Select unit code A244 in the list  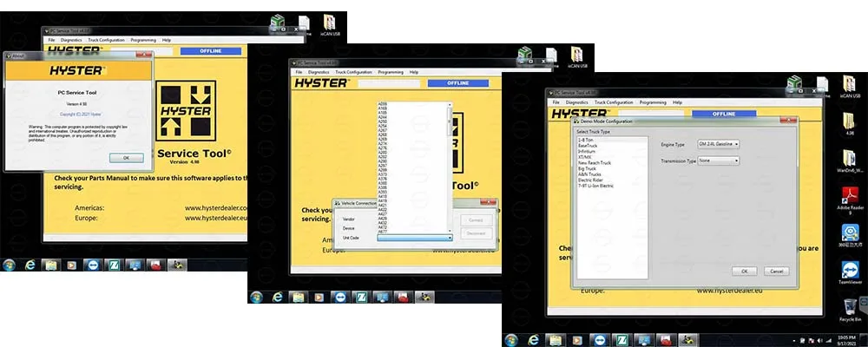(x=383, y=117)
